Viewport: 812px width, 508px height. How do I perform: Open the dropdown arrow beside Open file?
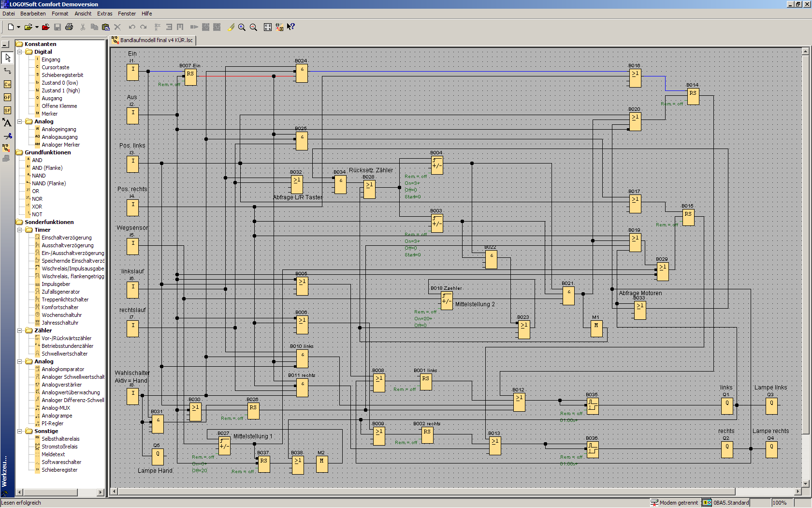[37, 27]
